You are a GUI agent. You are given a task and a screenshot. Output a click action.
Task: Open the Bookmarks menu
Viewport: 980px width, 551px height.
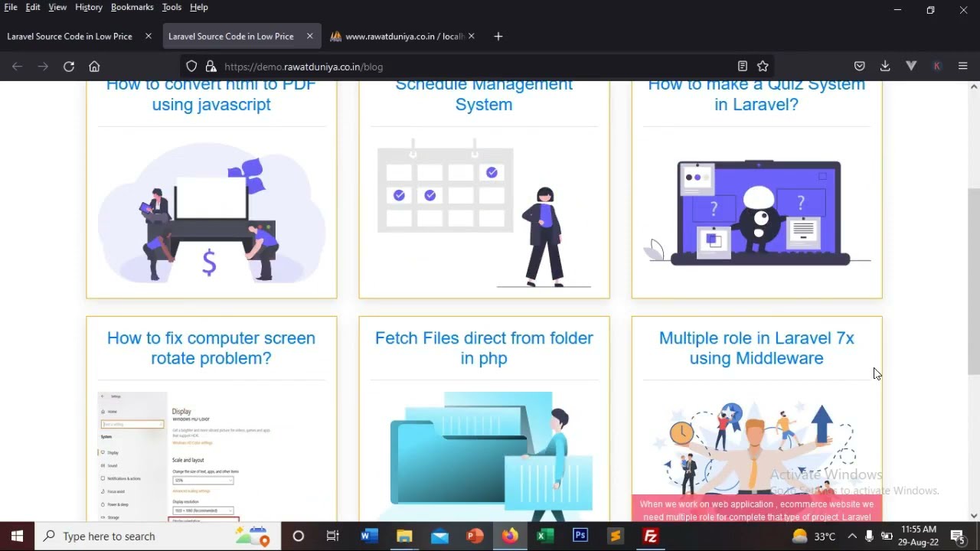pyautogui.click(x=132, y=7)
